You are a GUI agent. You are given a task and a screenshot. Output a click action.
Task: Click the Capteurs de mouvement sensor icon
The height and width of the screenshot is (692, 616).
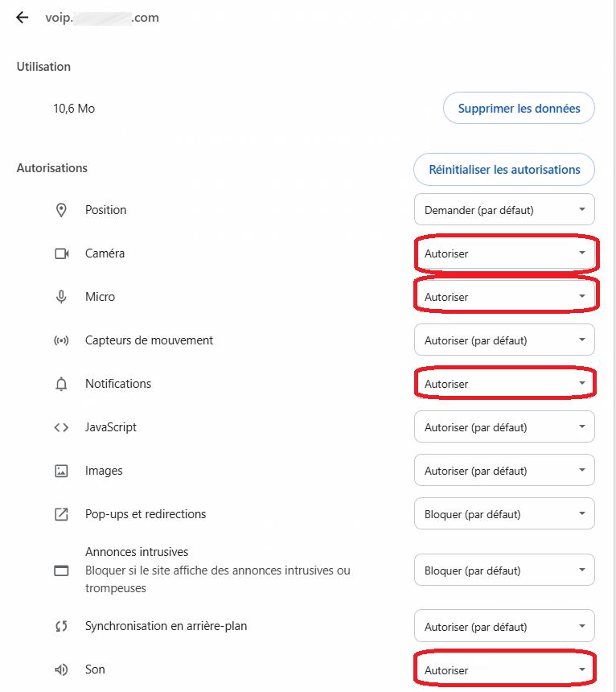[61, 340]
